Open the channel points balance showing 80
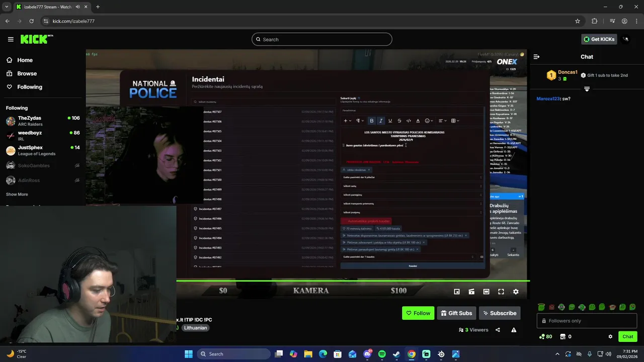The width and height of the screenshot is (644, 362). click(545, 336)
